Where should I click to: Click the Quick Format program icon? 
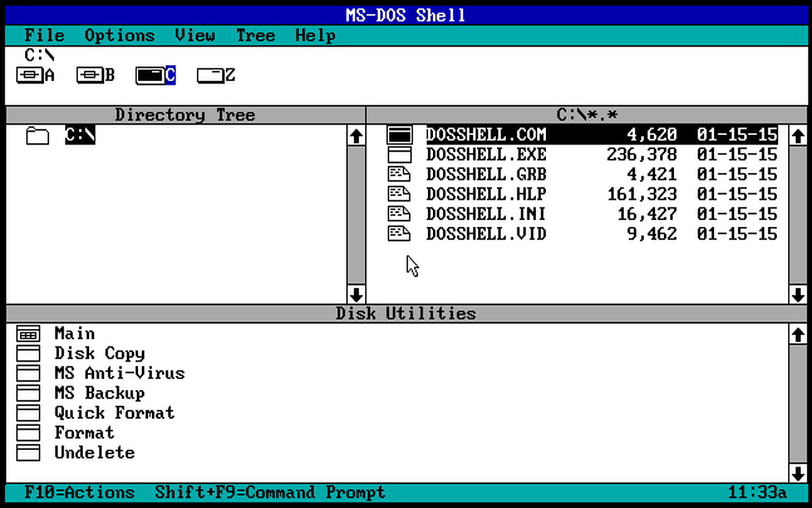pyautogui.click(x=28, y=413)
